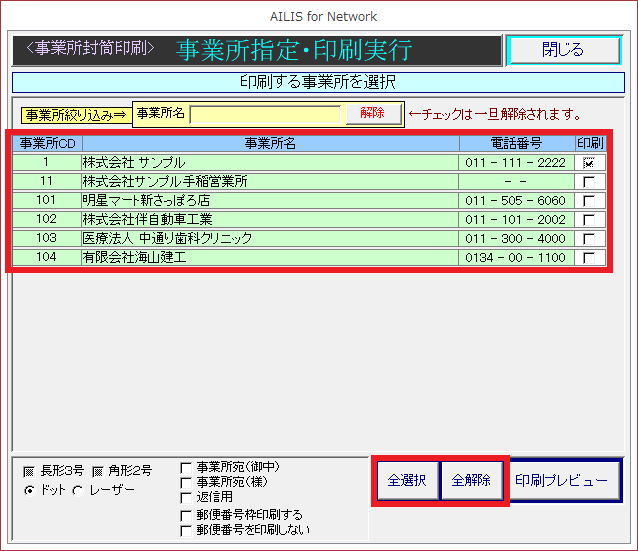The height and width of the screenshot is (551, 638).
Task: Click the 解除 filter reset button
Action: point(372,114)
